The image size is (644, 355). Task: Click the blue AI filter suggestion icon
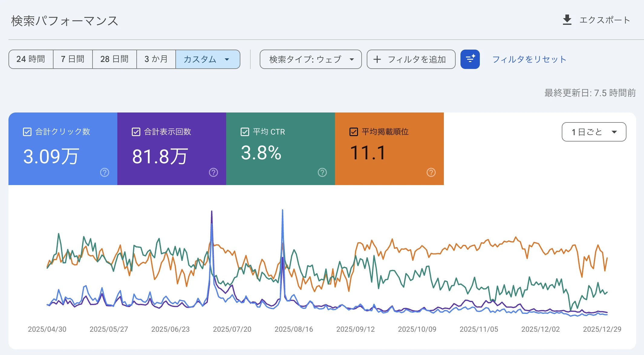pos(470,59)
